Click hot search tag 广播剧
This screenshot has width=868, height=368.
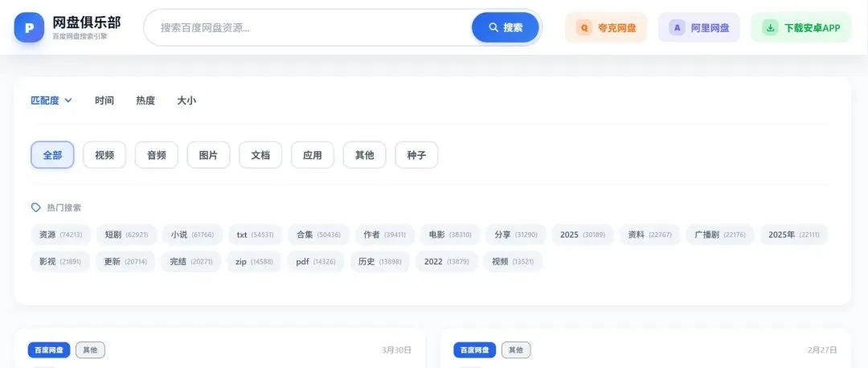point(720,235)
